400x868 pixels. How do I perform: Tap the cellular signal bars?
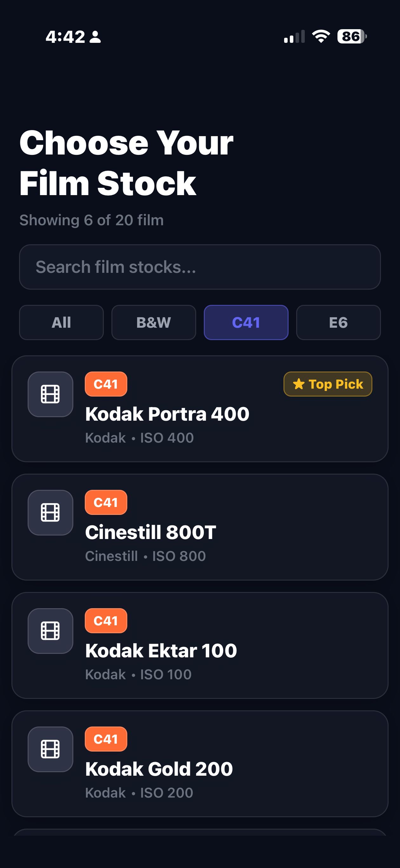point(294,36)
